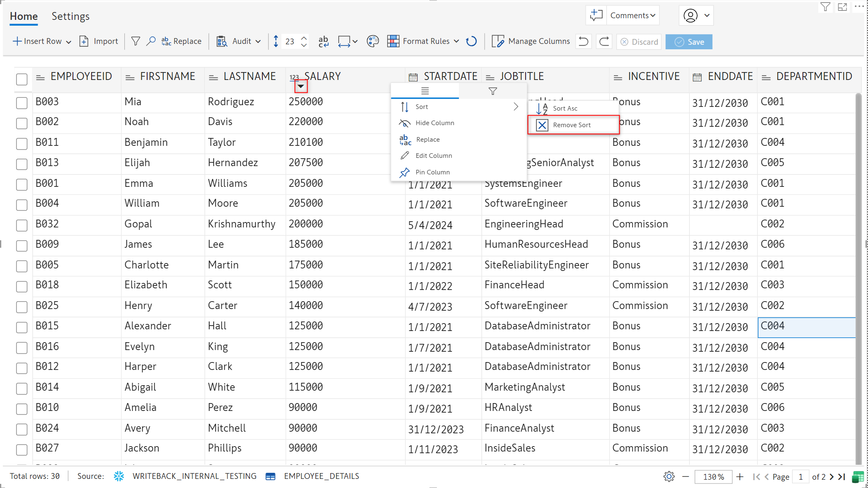The image size is (868, 488).
Task: Click the page number input field
Action: tap(800, 477)
